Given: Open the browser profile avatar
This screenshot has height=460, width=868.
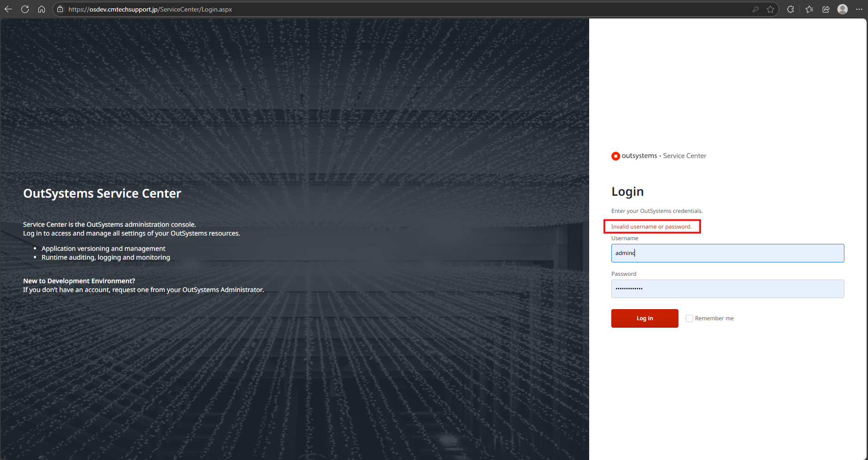Looking at the screenshot, I should (x=843, y=9).
